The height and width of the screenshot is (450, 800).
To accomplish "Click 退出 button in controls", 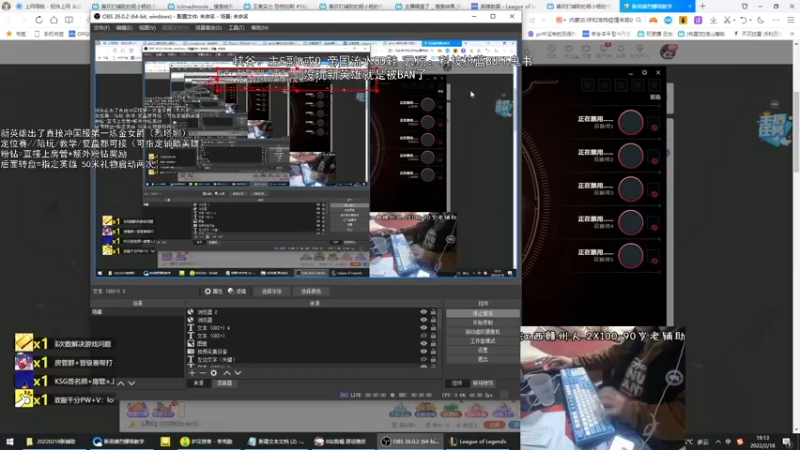I will (483, 359).
